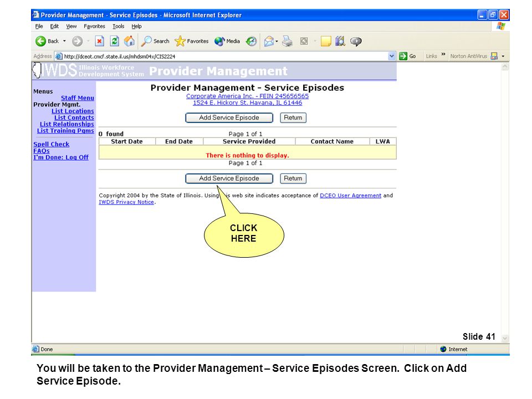Click the Contact Name column header

coord(332,141)
